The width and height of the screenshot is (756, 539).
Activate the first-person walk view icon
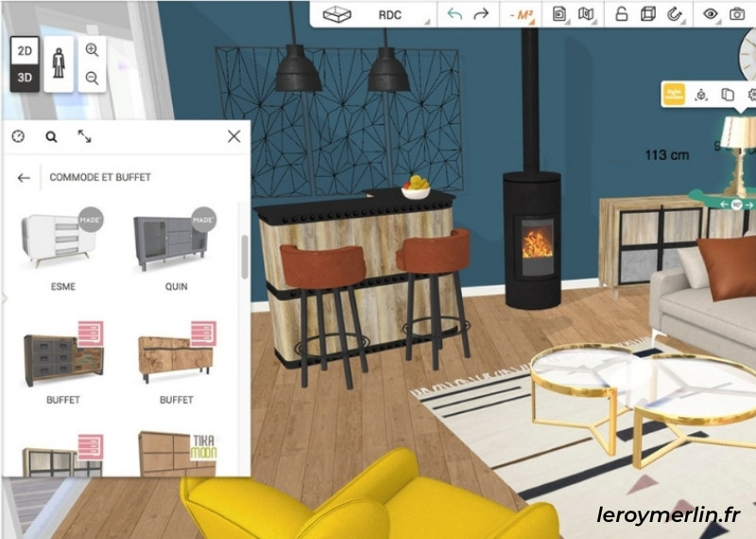59,63
